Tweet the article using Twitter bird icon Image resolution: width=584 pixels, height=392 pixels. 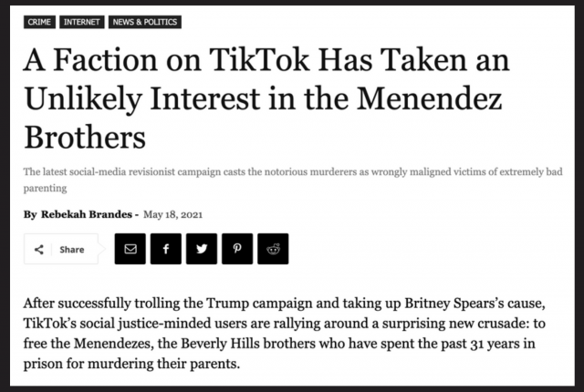point(202,249)
